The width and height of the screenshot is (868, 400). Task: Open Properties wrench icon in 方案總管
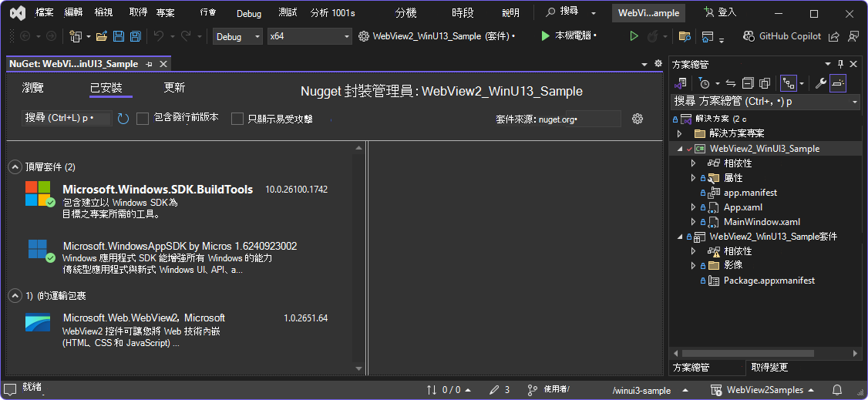[x=821, y=83]
